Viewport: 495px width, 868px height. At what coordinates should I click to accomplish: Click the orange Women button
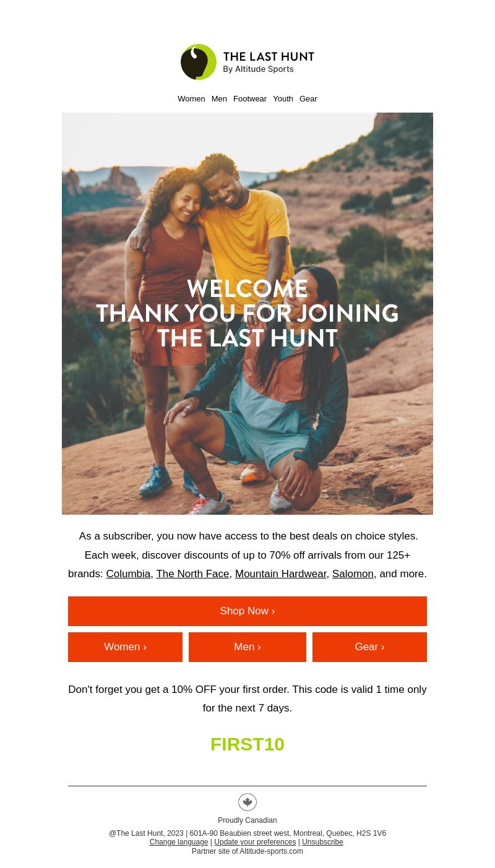pos(125,647)
